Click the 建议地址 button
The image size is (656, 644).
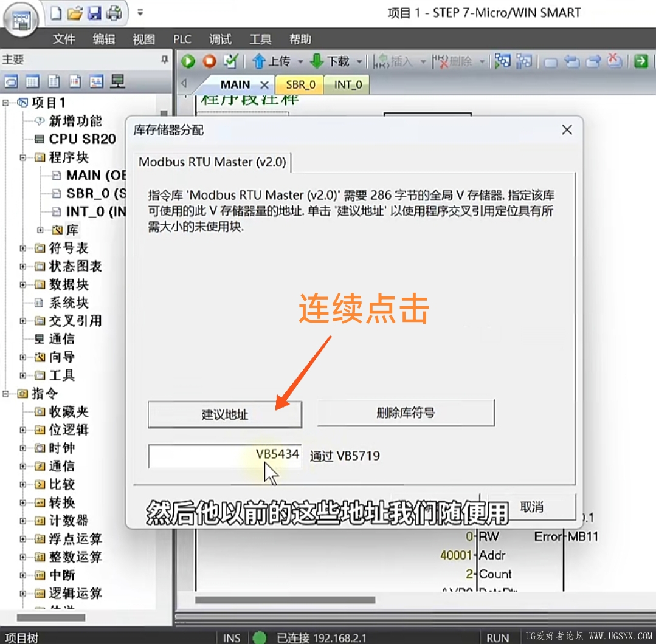(x=225, y=414)
